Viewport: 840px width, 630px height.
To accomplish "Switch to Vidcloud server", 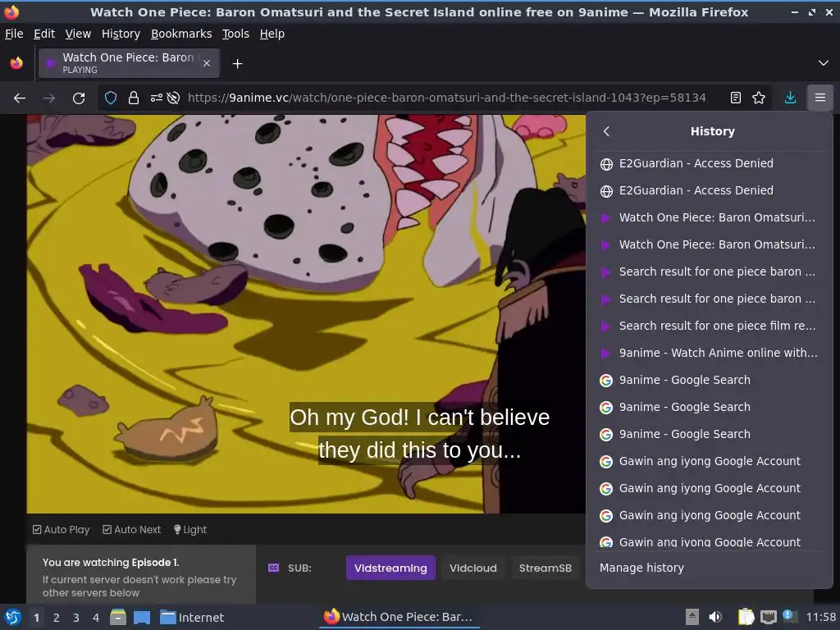I will coord(473,568).
